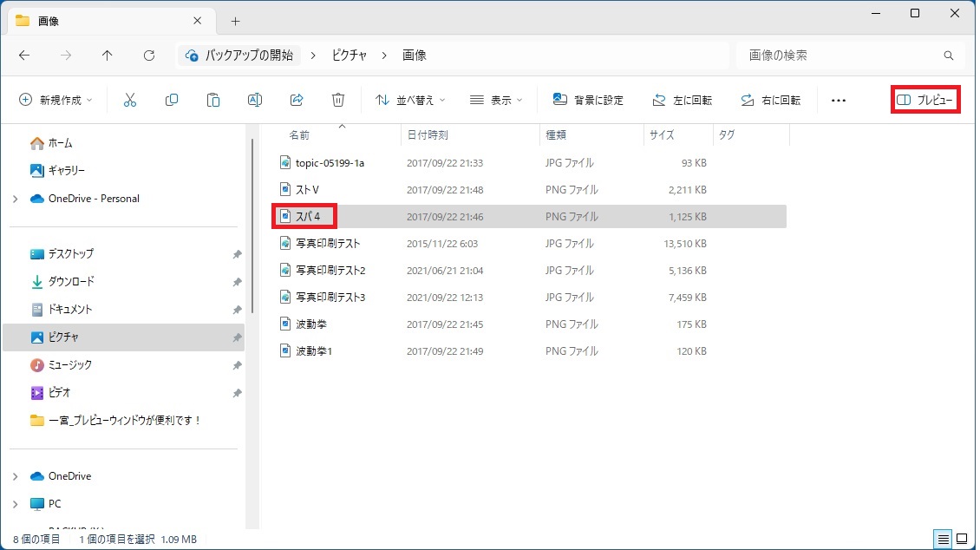Toggle the プレビュー pane button
Image resolution: width=980 pixels, height=550 pixels.
click(925, 100)
